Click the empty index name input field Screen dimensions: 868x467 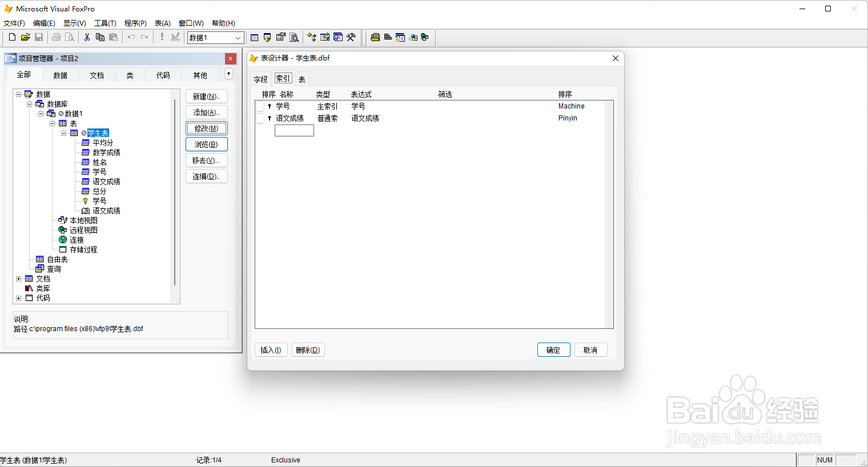pos(294,130)
